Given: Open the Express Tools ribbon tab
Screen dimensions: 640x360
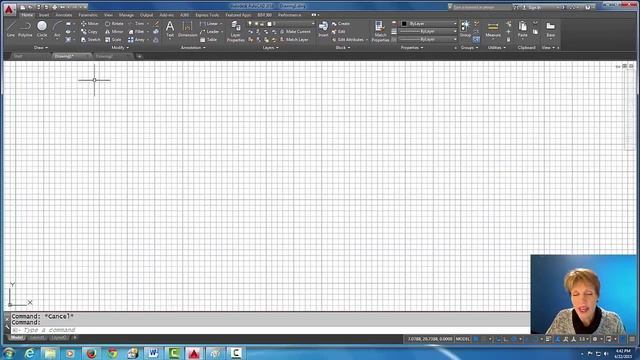Looking at the screenshot, I should pyautogui.click(x=207, y=15).
